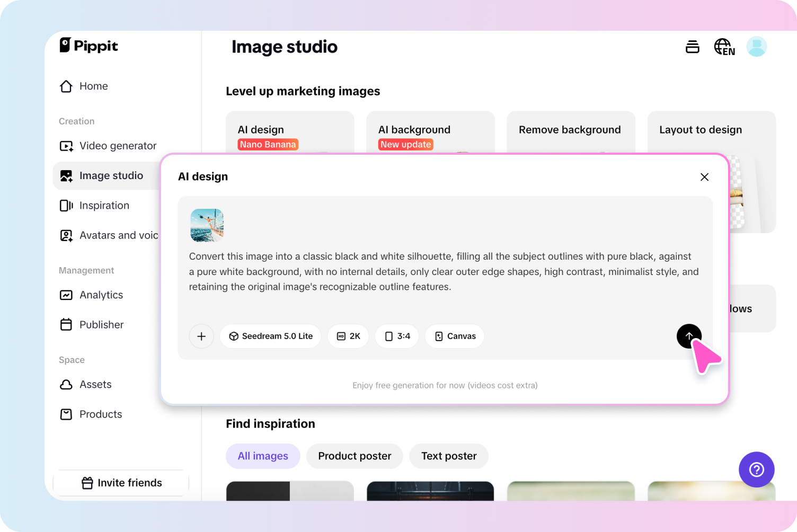This screenshot has height=532, width=797.
Task: Click the Creation section label
Action: 77,121
